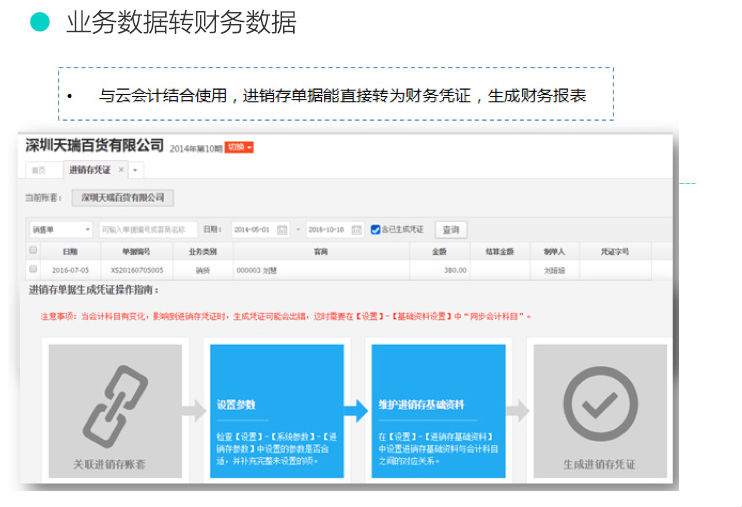Select the 进销存凭证 tab
Screen dimensions: 742x507
[89, 170]
